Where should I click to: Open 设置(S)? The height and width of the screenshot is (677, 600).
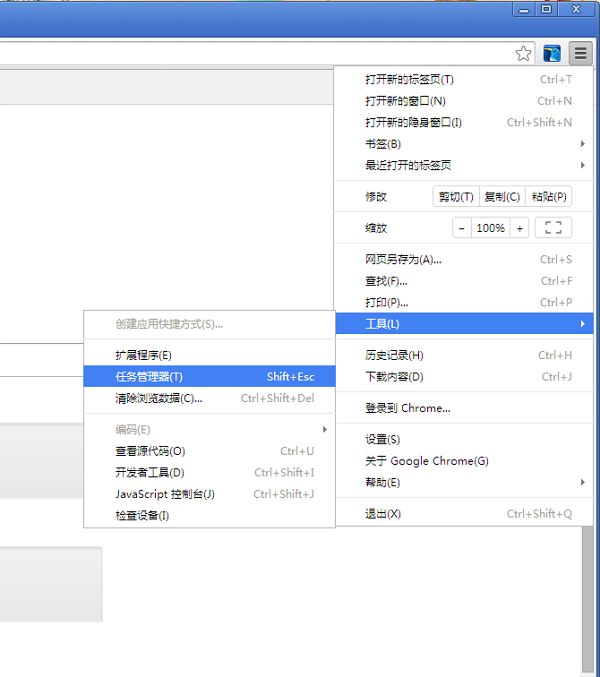click(x=464, y=440)
